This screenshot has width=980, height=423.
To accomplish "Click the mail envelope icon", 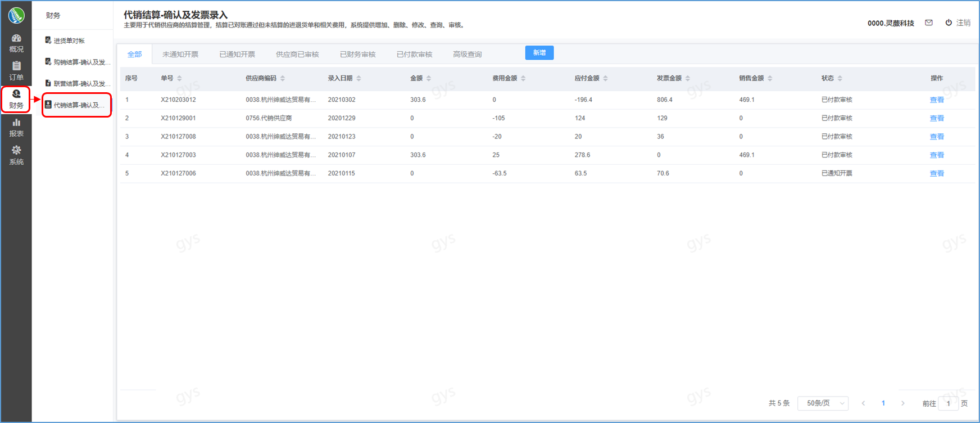I will tap(929, 23).
